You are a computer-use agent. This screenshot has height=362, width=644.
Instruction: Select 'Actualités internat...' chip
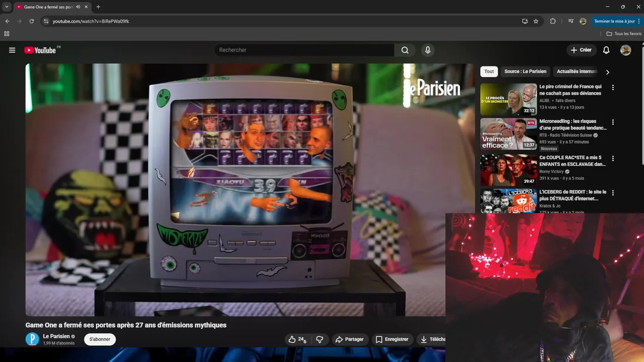click(x=577, y=71)
